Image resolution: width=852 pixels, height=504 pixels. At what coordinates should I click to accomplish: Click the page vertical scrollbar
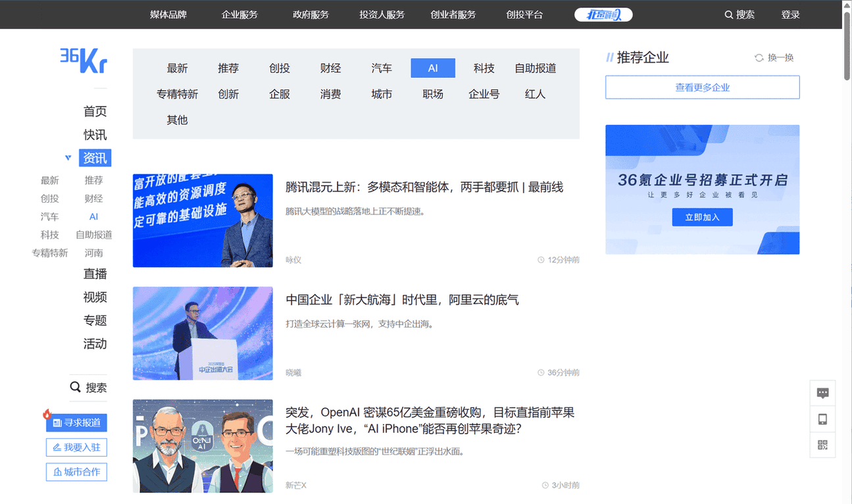847,46
